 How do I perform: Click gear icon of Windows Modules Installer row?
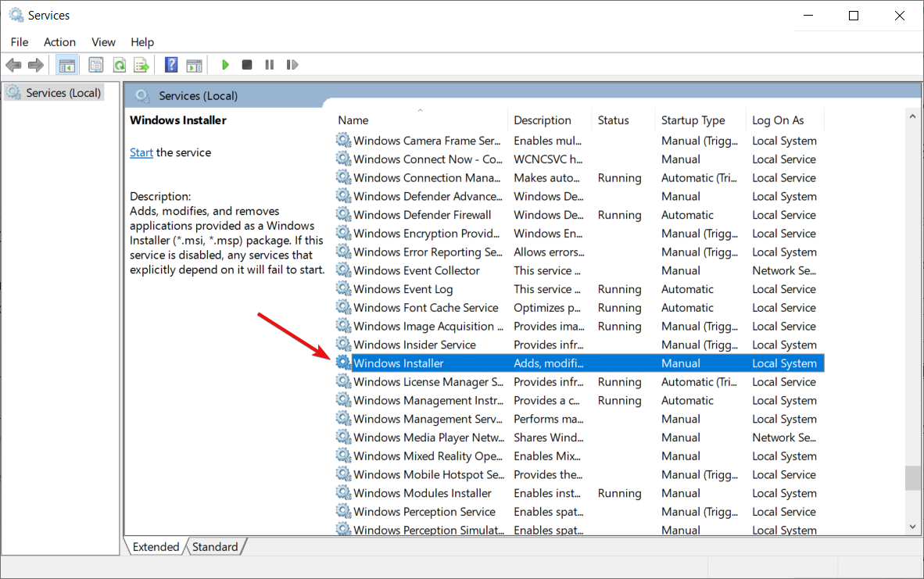pos(343,492)
